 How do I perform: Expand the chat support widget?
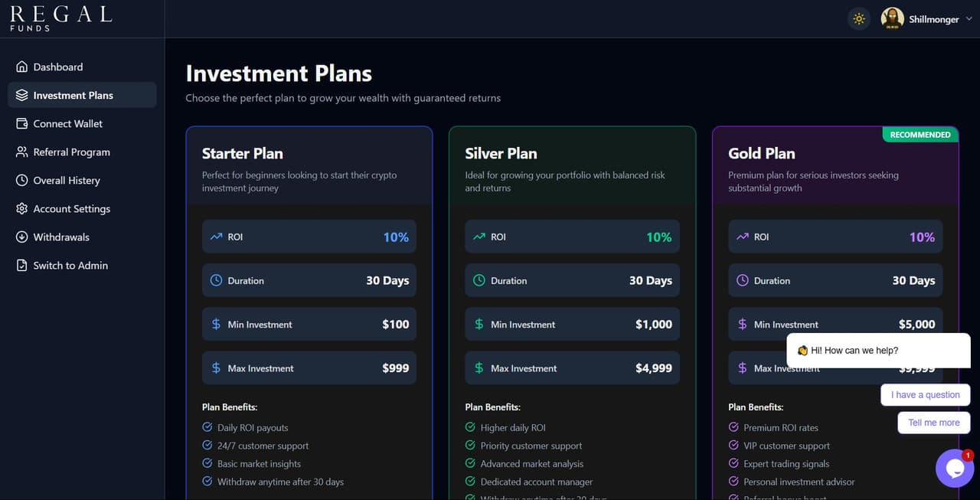(955, 467)
